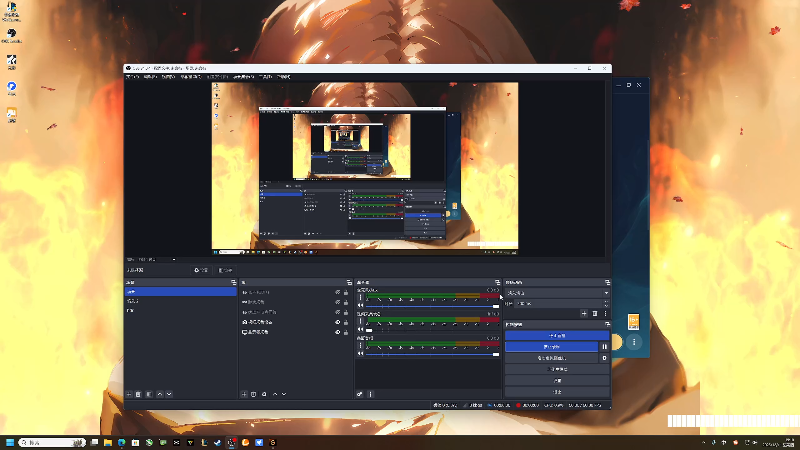Move selected scene down with arrow icon
Image resolution: width=800 pixels, height=450 pixels.
pos(169,394)
